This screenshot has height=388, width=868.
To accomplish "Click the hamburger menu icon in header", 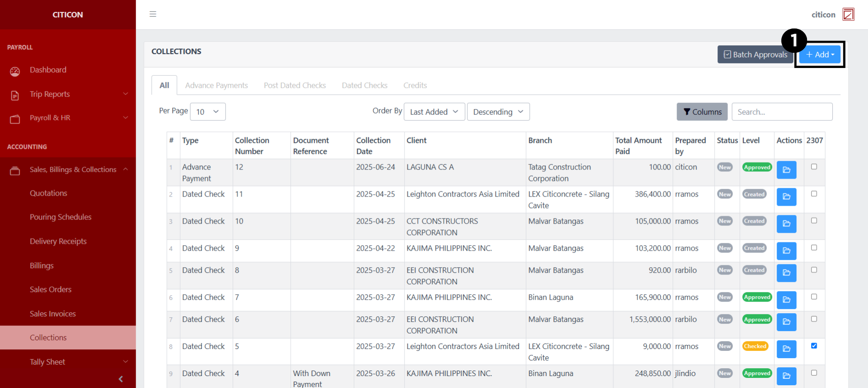I will click(x=153, y=14).
